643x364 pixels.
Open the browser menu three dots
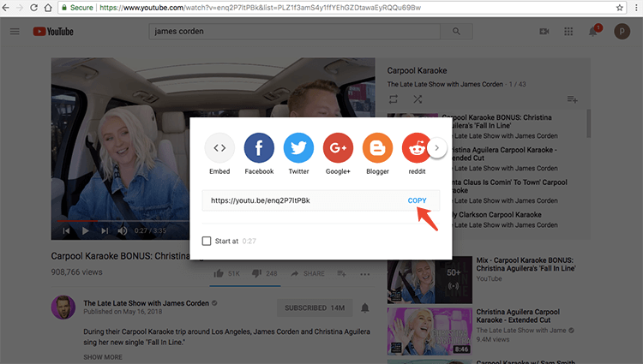tap(636, 8)
